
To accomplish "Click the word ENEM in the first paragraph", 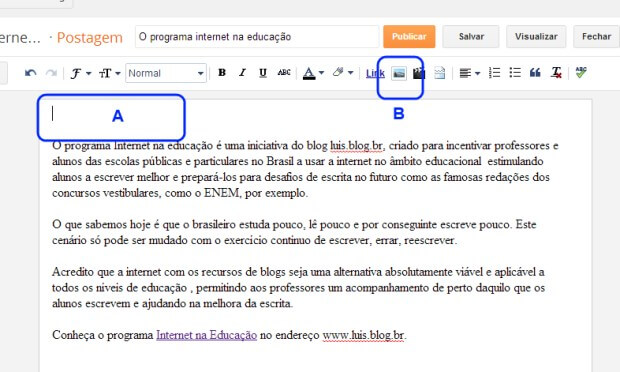I will (x=221, y=193).
